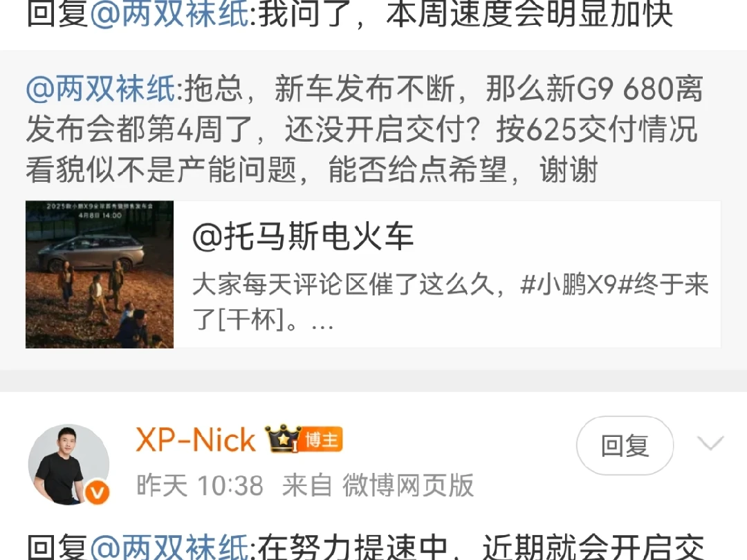Tap the crown membership icon beside XP-Nick
This screenshot has width=747, height=560.
tap(282, 438)
